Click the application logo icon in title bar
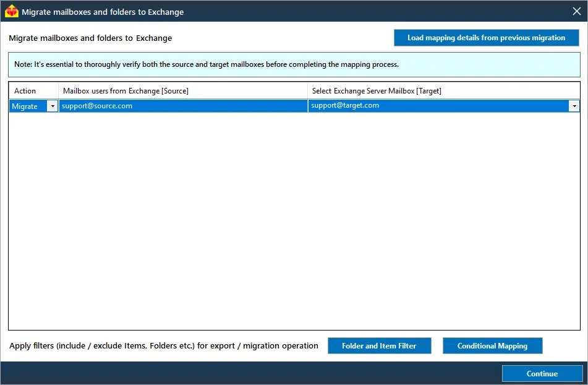Screen dimensions: 588x385 point(12,11)
